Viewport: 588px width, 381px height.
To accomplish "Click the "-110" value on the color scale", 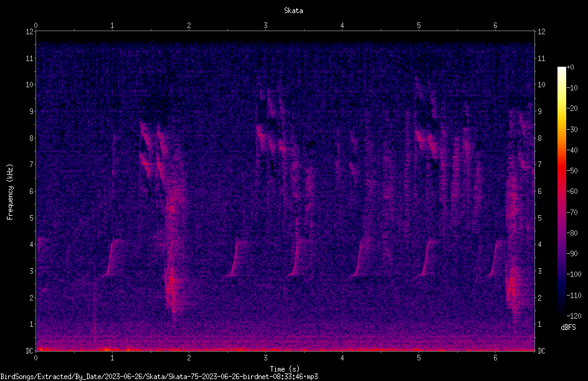I will 574,296.
